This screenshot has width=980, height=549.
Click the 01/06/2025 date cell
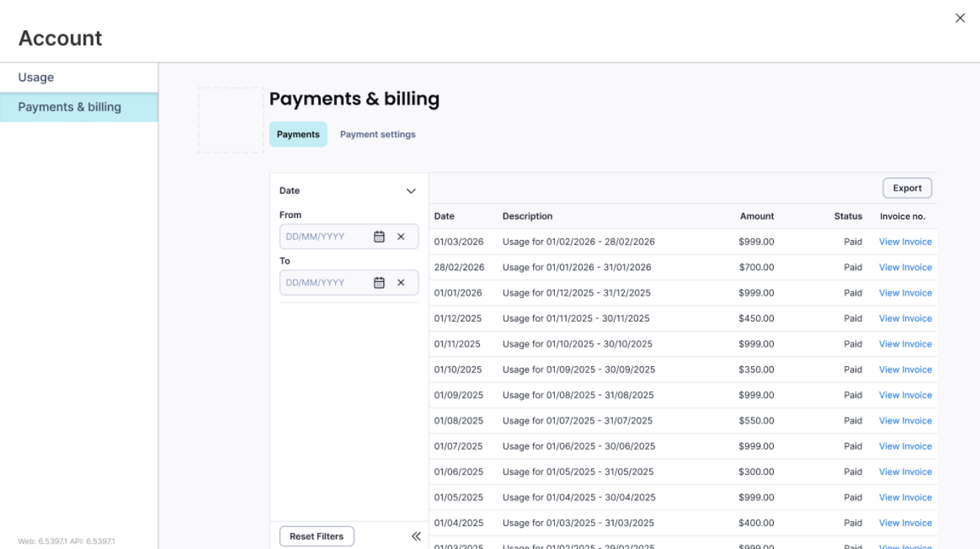(459, 473)
